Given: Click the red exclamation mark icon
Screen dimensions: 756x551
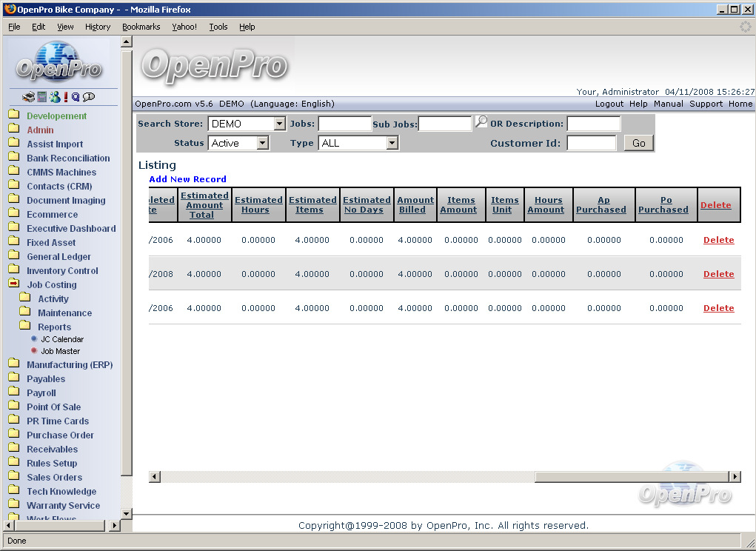Looking at the screenshot, I should click(x=65, y=97).
